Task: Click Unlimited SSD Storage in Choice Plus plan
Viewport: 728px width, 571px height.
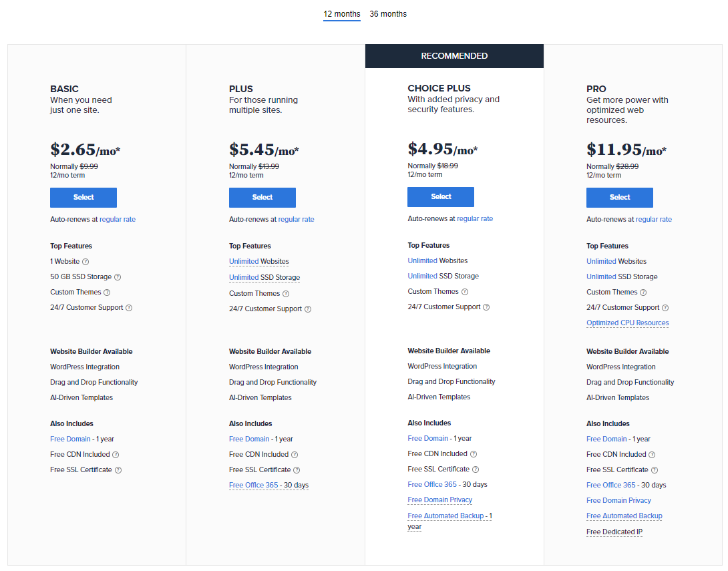Action: 443,276
